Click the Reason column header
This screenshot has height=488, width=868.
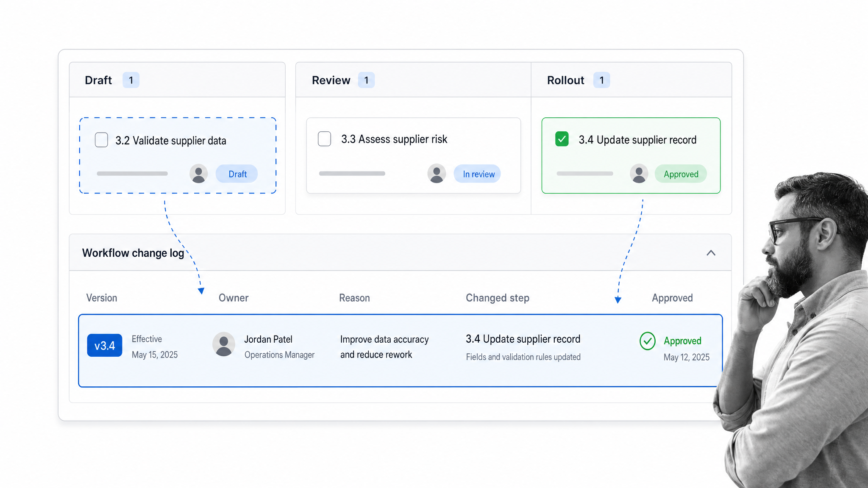click(354, 298)
